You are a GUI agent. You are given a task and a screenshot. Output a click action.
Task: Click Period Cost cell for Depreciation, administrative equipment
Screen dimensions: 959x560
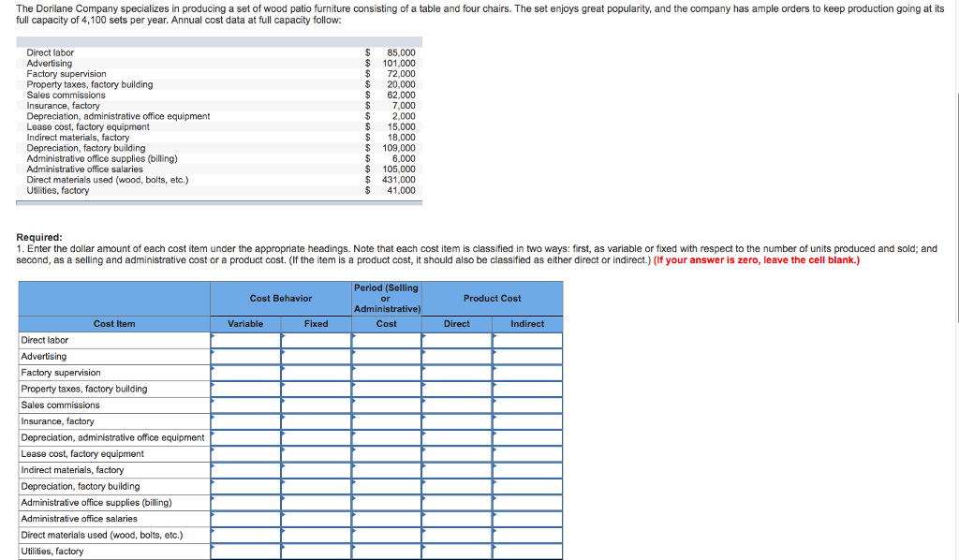pos(387,437)
